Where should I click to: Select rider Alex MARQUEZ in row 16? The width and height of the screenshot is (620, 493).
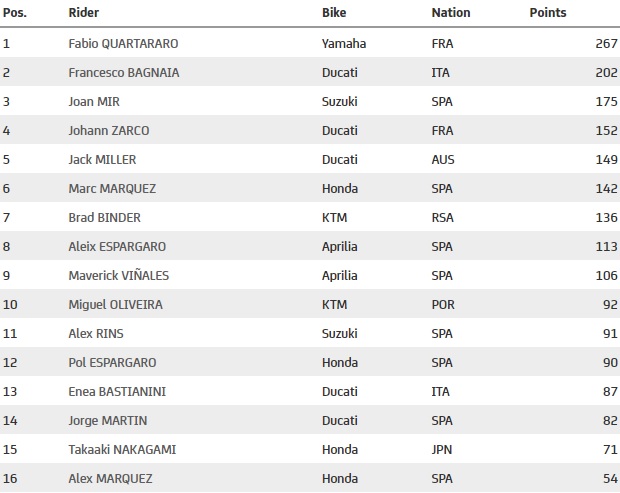[x=110, y=478]
